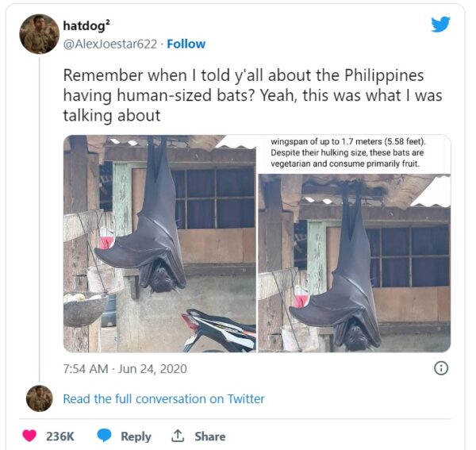Open the @AlexJoestar622 handle
Image resolution: width=476 pixels, height=450 pixels.
click(110, 44)
